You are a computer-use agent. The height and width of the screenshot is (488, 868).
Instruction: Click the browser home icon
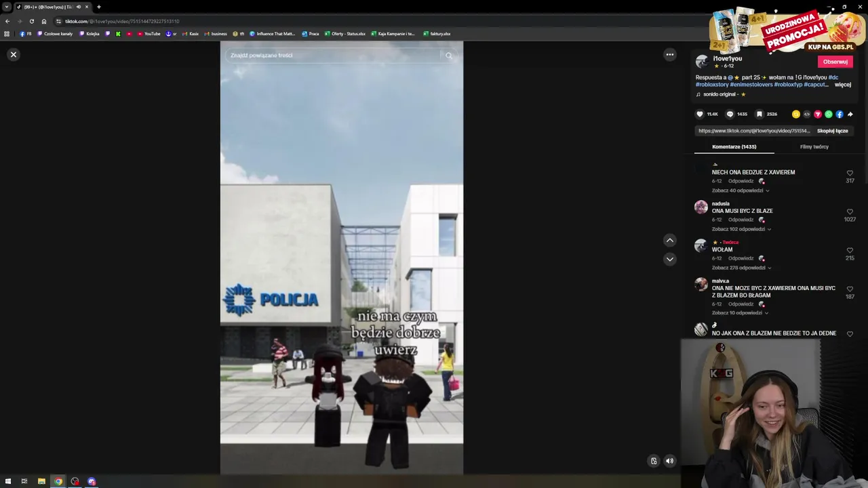pyautogui.click(x=44, y=21)
